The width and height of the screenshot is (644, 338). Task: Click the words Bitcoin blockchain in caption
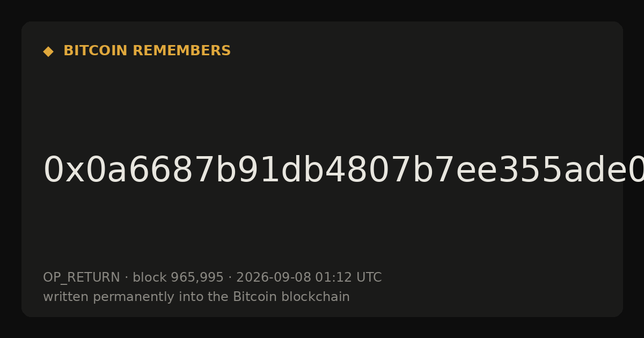coord(291,297)
